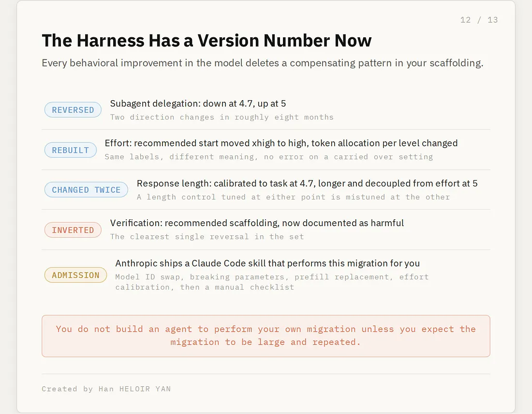
Task: Click the INVERTED badge
Action: coord(73,230)
